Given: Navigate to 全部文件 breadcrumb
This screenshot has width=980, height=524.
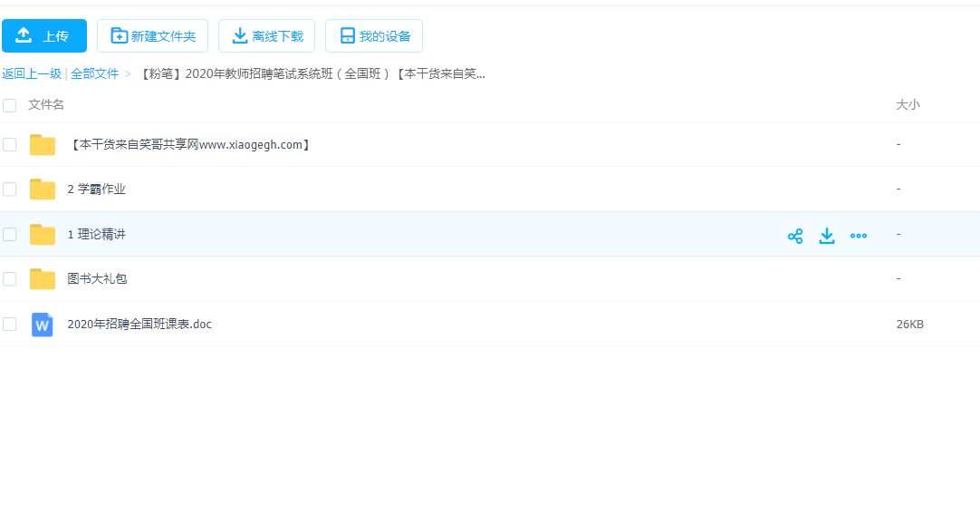Looking at the screenshot, I should pyautogui.click(x=94, y=73).
